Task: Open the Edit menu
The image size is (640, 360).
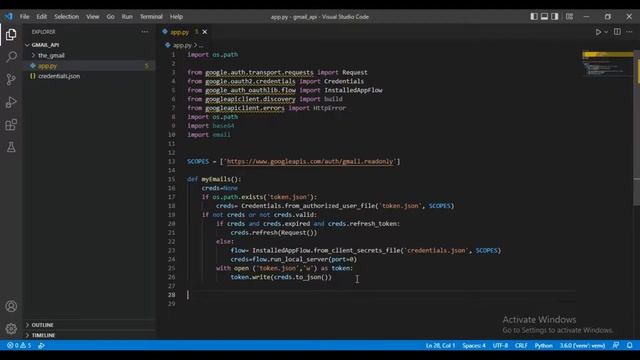Action: (41, 17)
